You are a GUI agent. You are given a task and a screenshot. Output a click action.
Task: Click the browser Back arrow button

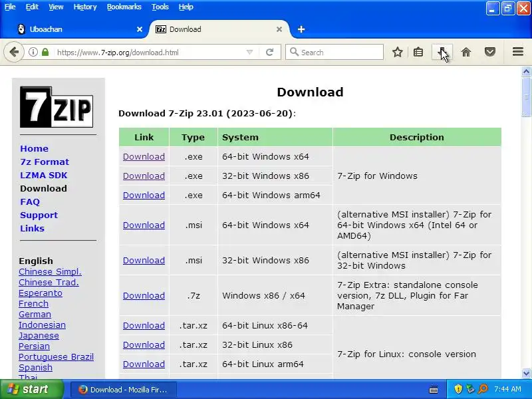(14, 53)
